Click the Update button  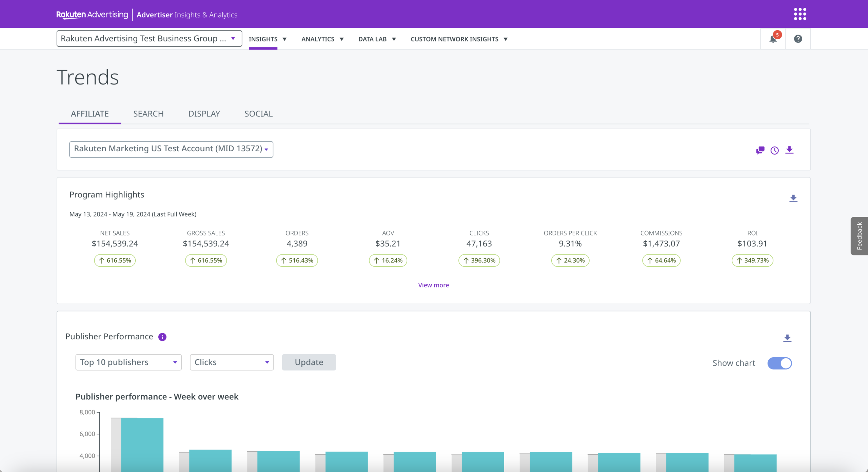pos(309,362)
